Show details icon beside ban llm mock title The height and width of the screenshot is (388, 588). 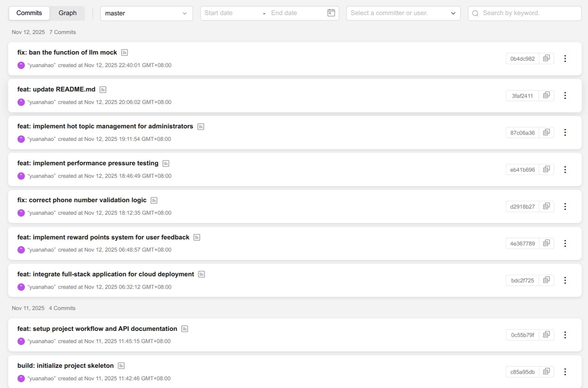[125, 53]
